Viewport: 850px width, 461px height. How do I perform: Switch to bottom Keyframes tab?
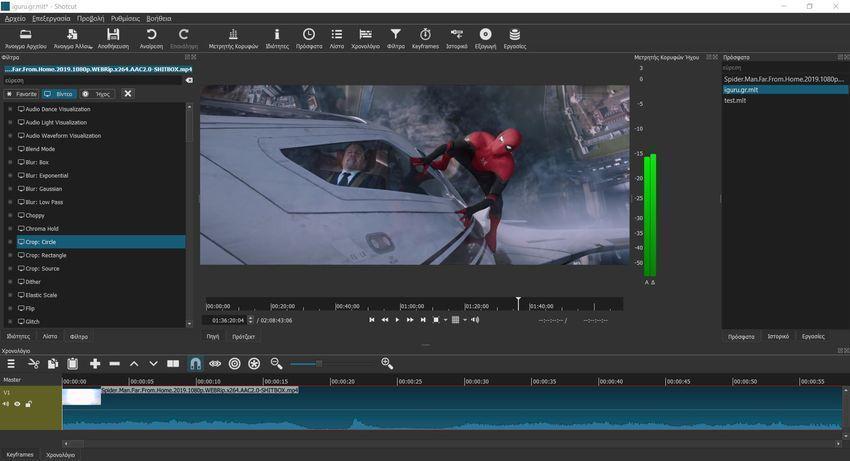click(x=20, y=454)
